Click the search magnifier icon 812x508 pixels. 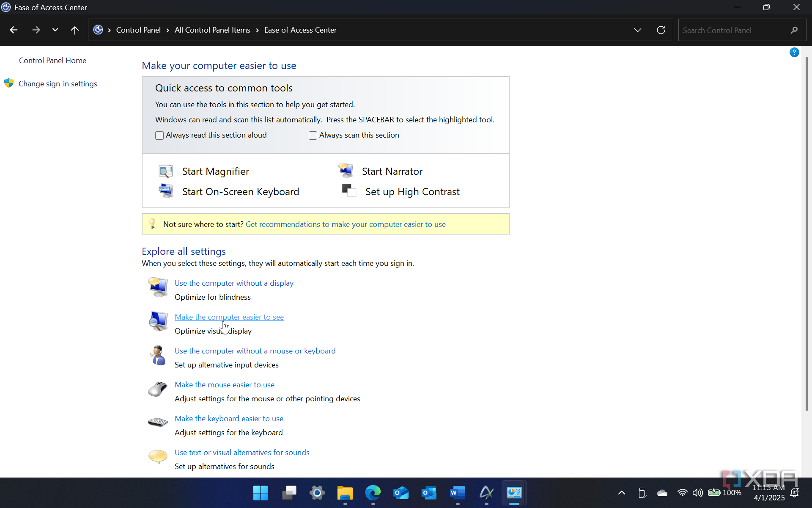(794, 30)
